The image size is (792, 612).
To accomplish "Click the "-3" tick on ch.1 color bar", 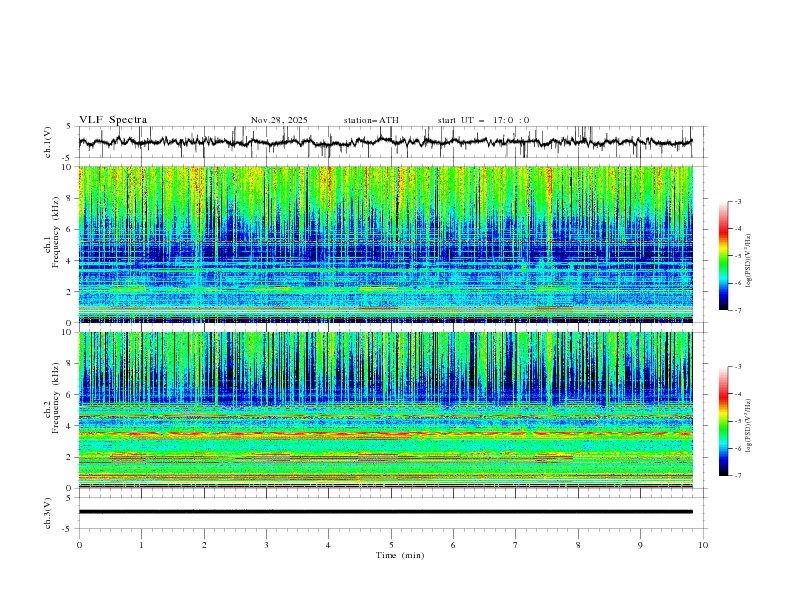I will [738, 202].
